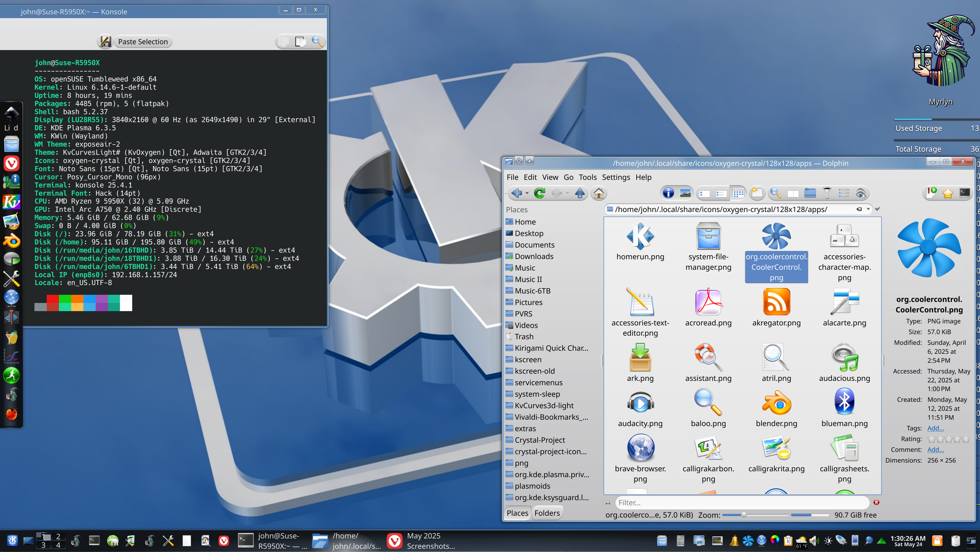Click the paste clipboard icon in Konsole
Image resolution: width=980 pixels, height=552 pixels.
point(301,41)
